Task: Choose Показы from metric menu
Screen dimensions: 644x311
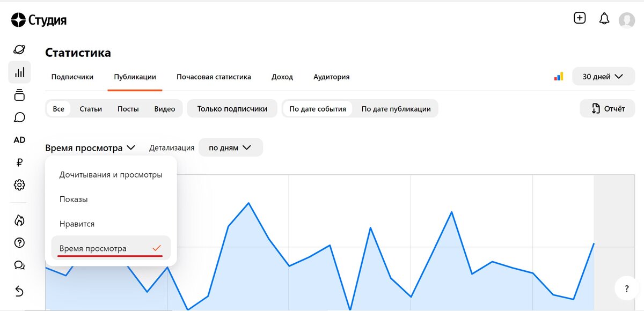Action: [x=111, y=199]
